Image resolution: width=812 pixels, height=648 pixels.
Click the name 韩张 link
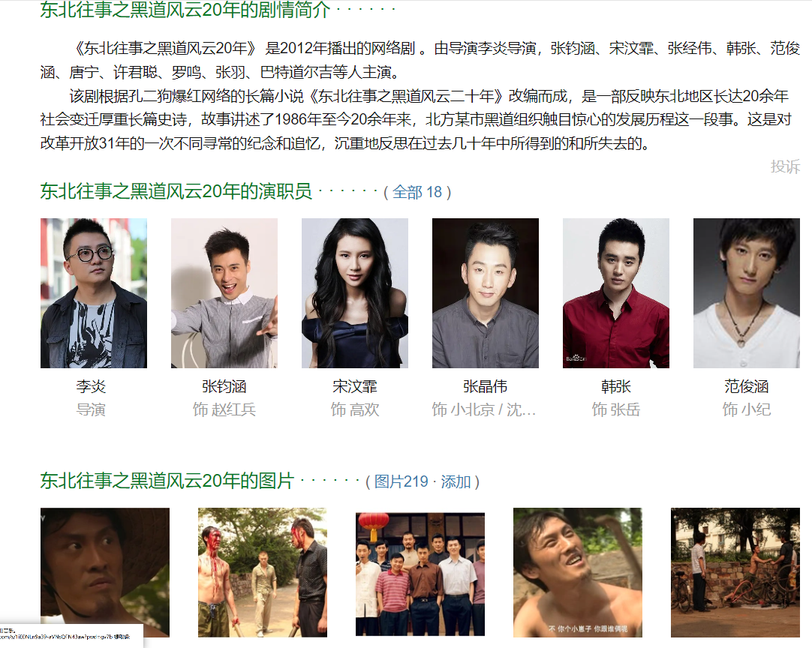615,387
